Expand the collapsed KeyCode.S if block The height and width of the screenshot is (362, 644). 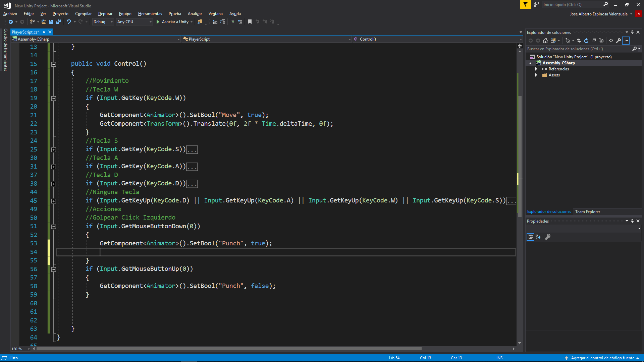point(53,149)
